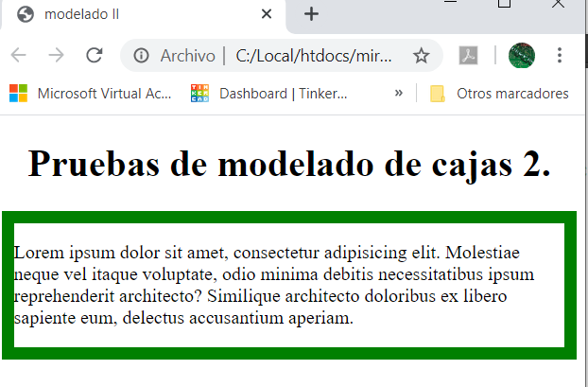Reload the page
This screenshot has width=588, height=387.
pos(95,56)
